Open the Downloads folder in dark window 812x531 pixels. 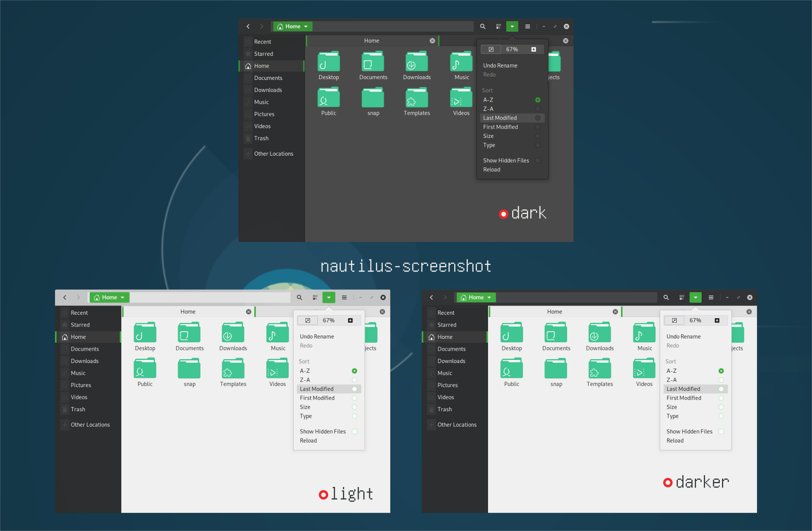[417, 66]
